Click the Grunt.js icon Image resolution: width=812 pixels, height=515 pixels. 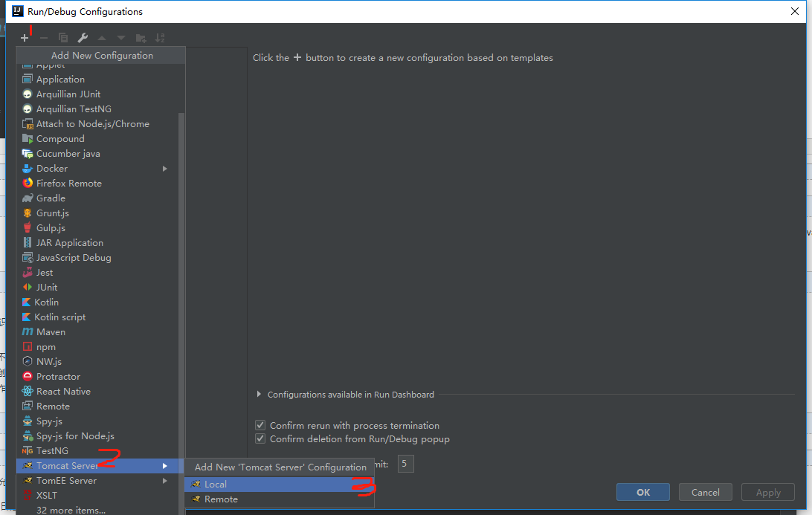(28, 213)
